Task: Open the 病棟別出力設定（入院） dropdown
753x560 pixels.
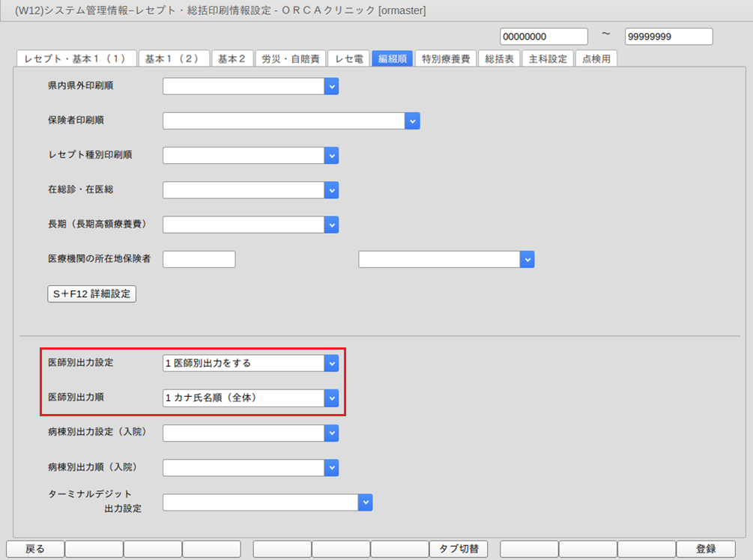Action: pos(331,433)
